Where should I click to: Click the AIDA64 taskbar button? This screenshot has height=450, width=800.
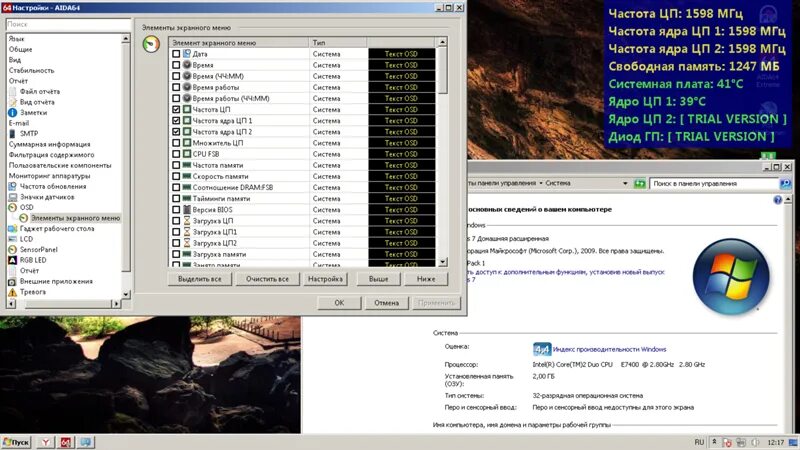(65, 442)
